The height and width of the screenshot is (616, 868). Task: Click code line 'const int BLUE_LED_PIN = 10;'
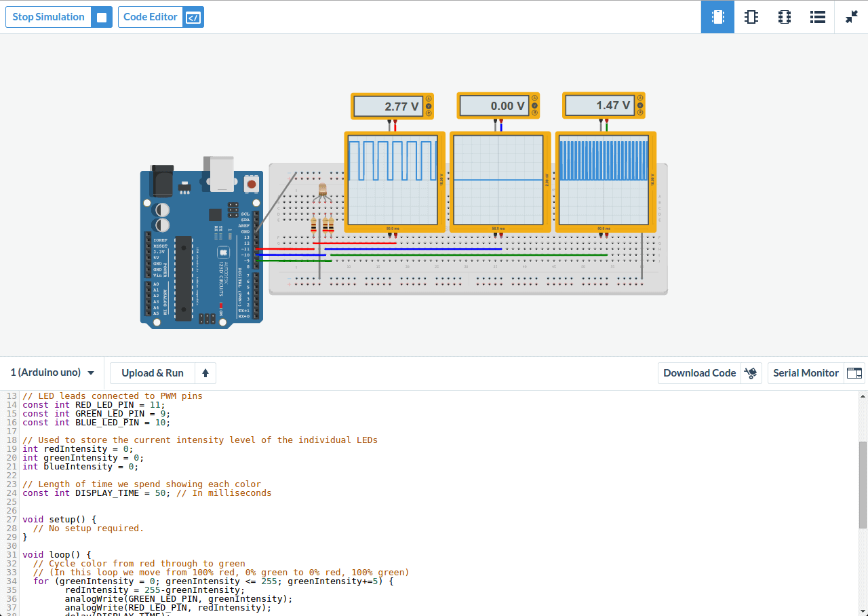(96, 422)
